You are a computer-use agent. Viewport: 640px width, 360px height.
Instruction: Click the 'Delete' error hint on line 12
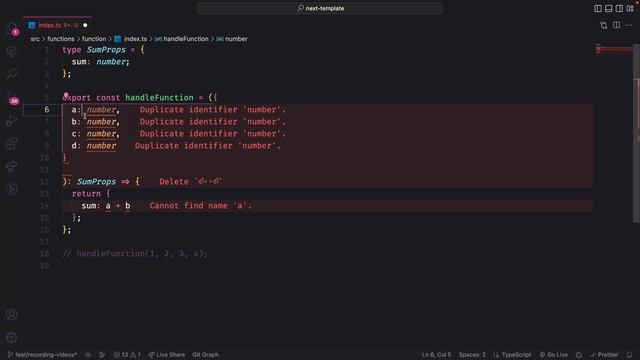click(190, 182)
